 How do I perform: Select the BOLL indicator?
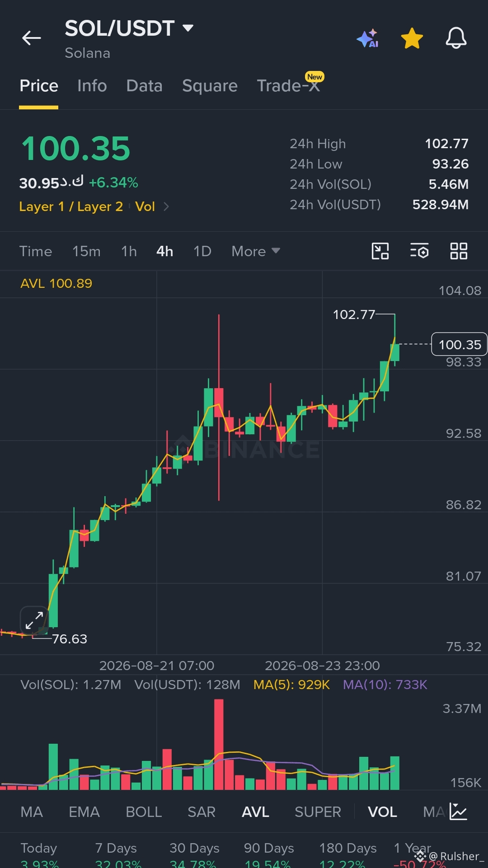click(144, 812)
